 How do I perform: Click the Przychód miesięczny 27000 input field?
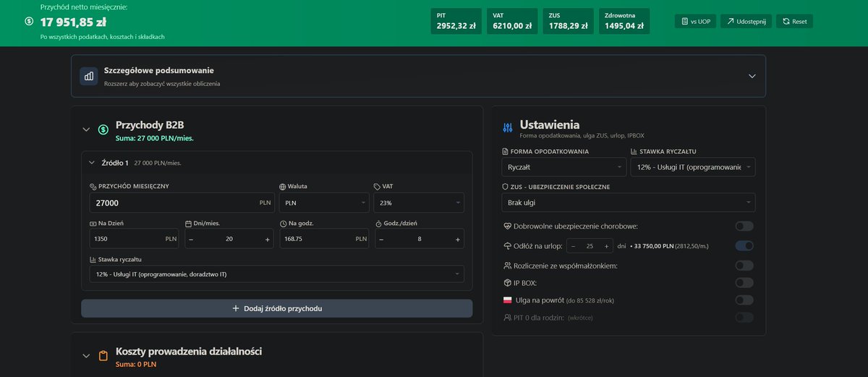tap(182, 203)
